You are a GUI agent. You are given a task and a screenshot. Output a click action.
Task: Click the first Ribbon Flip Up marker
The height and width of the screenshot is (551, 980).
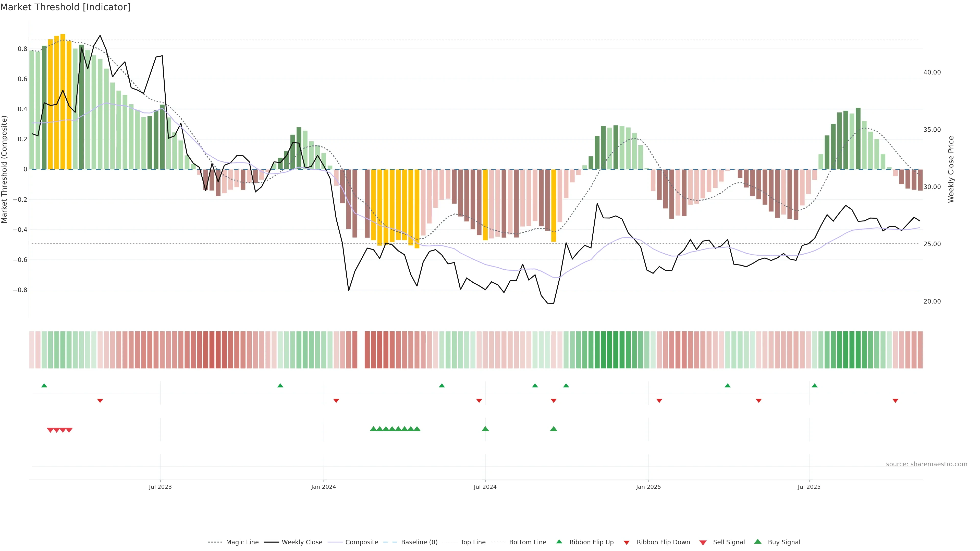(44, 386)
